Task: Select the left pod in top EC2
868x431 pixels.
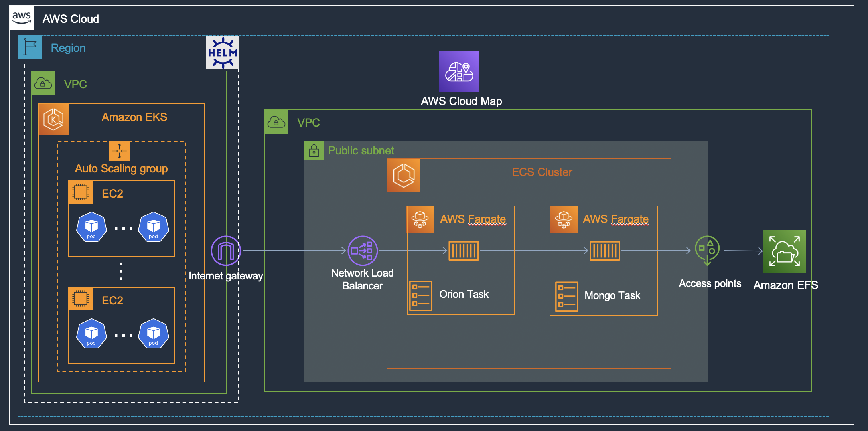Action: pos(91,227)
